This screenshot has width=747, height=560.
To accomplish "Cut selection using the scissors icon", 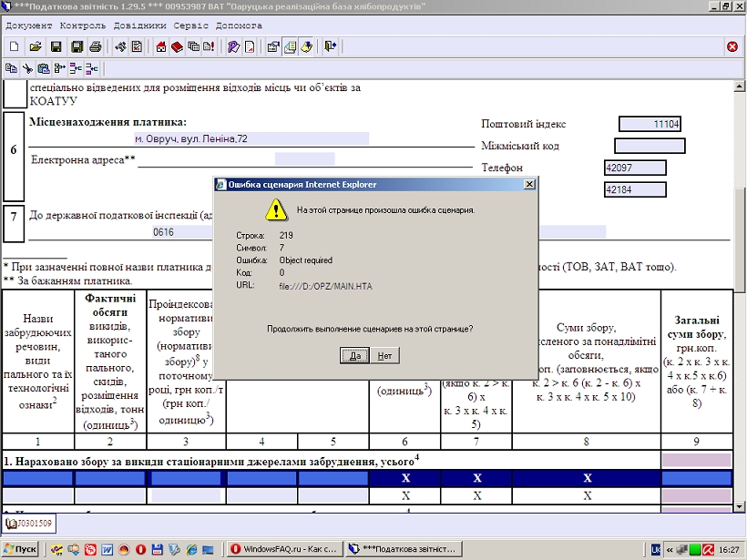I will 27,68.
